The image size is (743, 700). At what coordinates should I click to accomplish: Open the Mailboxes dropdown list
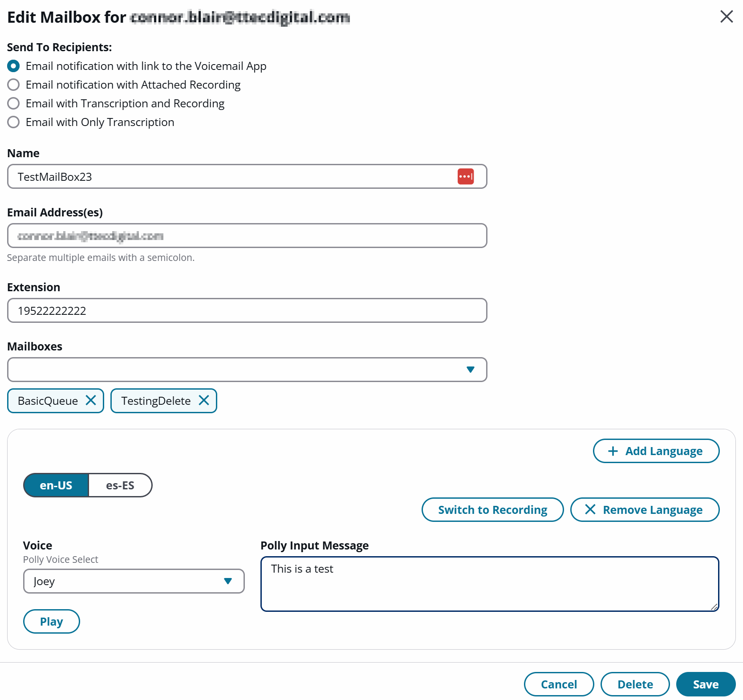click(x=247, y=370)
